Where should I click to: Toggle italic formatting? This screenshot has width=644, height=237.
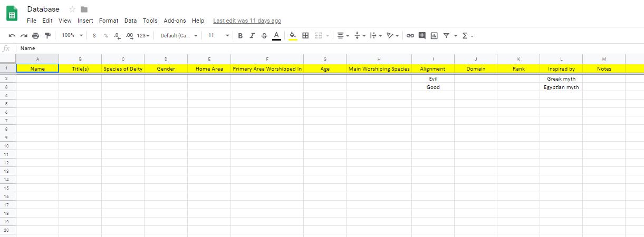(252, 36)
